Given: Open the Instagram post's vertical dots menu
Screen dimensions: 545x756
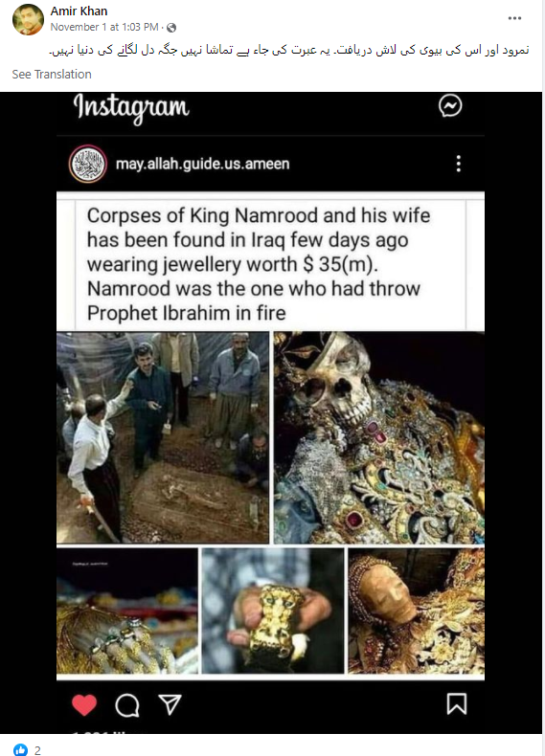Looking at the screenshot, I should pyautogui.click(x=459, y=164).
